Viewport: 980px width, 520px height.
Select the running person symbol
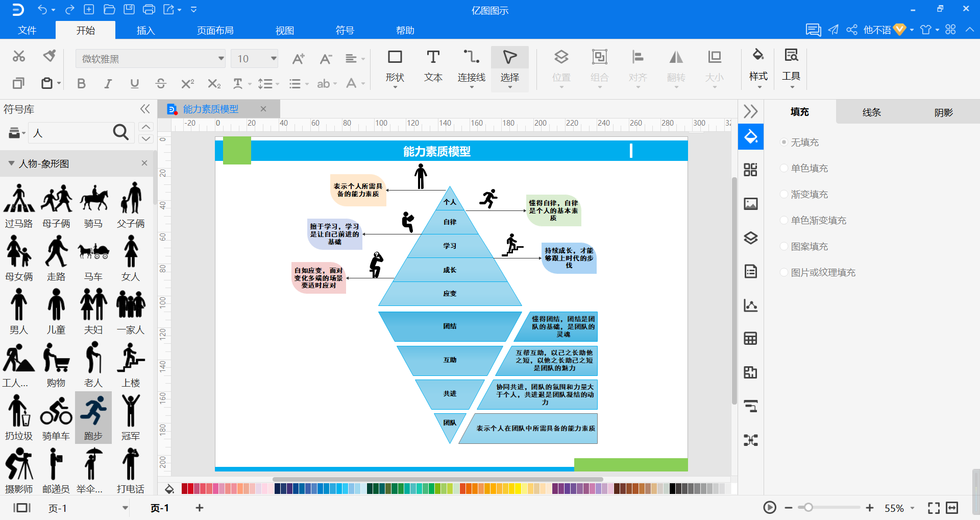pos(93,417)
